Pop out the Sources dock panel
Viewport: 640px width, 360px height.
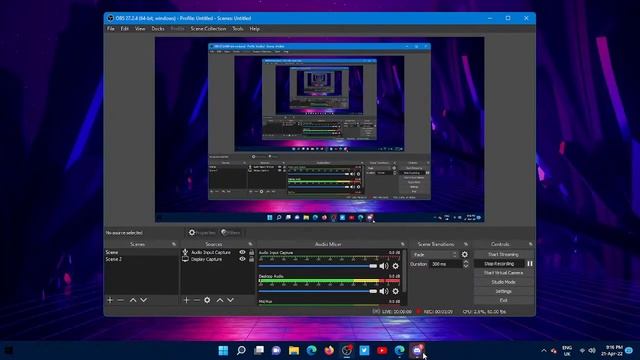[x=251, y=244]
